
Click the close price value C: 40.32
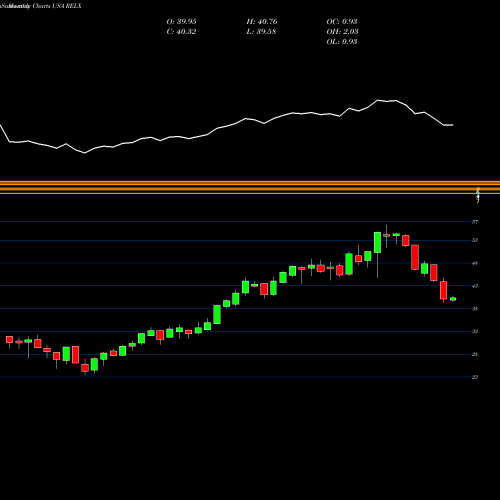tap(181, 32)
